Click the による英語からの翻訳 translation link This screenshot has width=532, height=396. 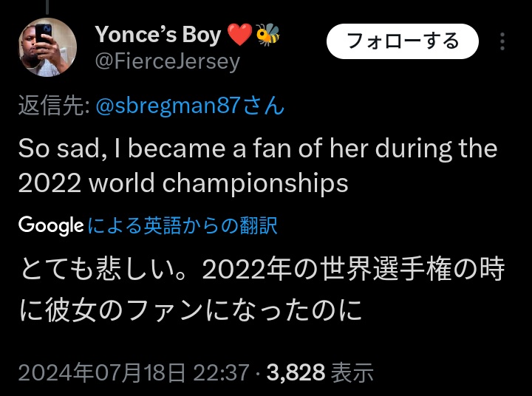[x=183, y=225]
